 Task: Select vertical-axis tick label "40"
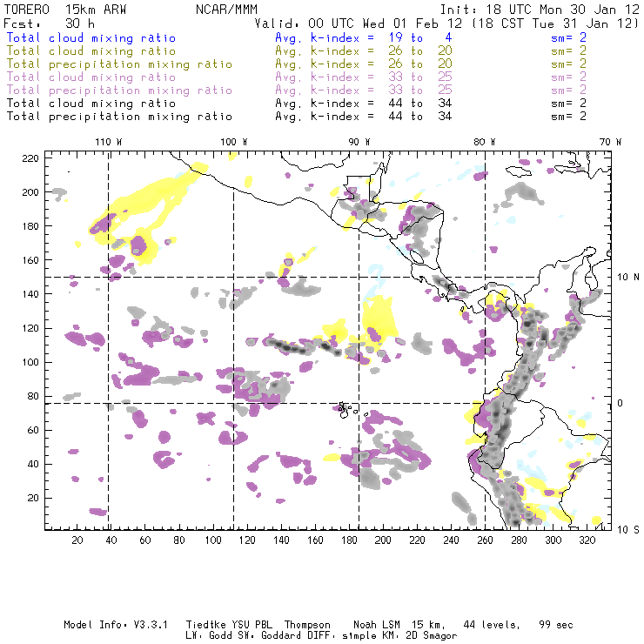(33, 464)
